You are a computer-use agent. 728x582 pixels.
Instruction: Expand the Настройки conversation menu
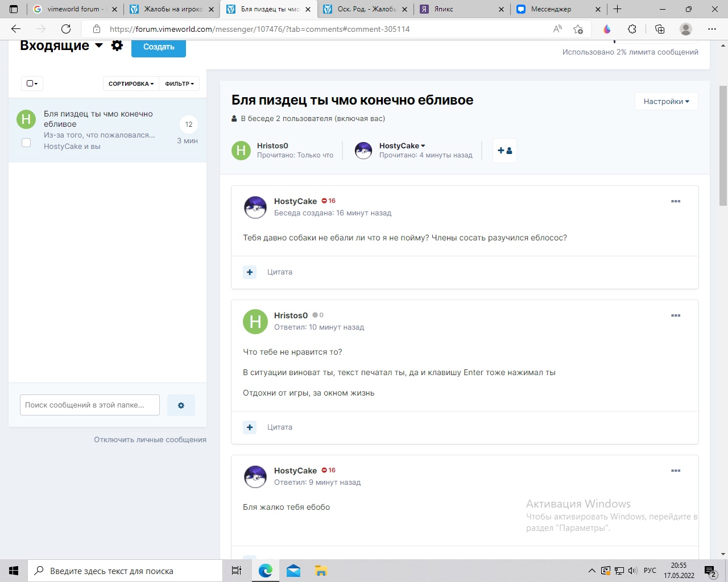pos(666,102)
